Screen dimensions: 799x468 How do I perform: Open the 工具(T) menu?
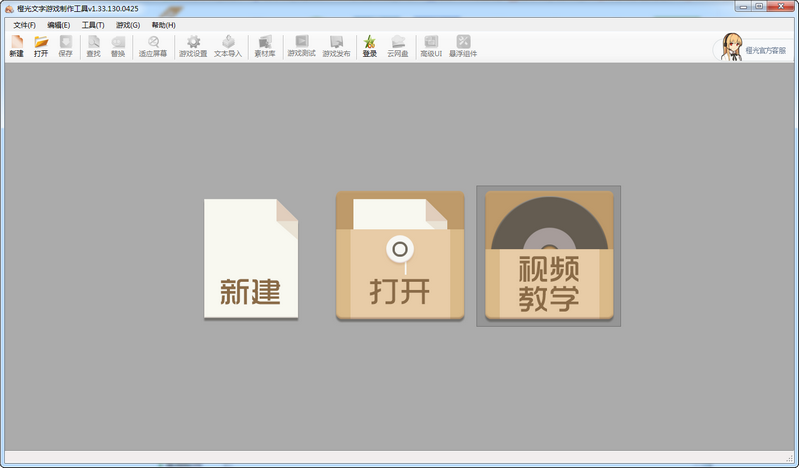[93, 25]
